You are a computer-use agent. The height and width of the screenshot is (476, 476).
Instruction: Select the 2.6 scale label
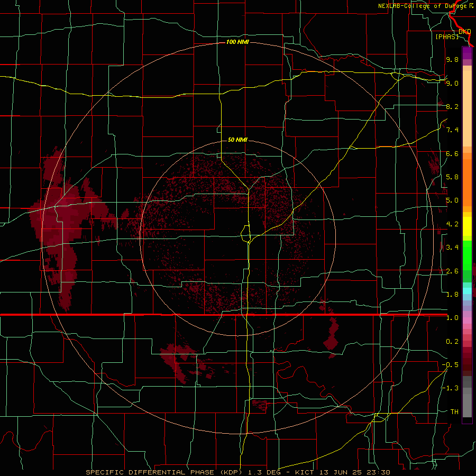(452, 271)
